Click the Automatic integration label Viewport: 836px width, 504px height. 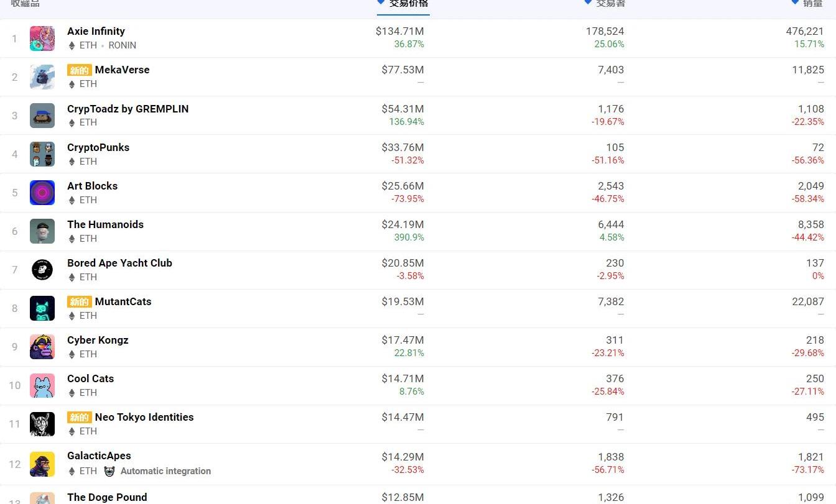click(x=165, y=471)
